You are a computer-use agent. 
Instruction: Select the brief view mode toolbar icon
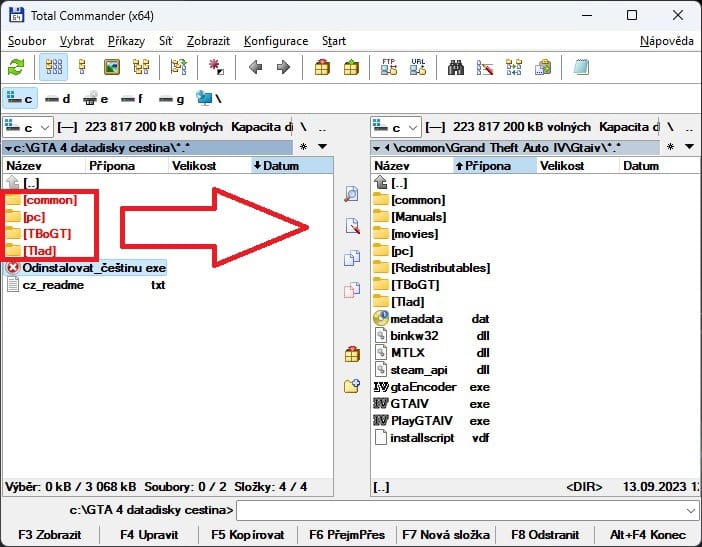point(53,68)
